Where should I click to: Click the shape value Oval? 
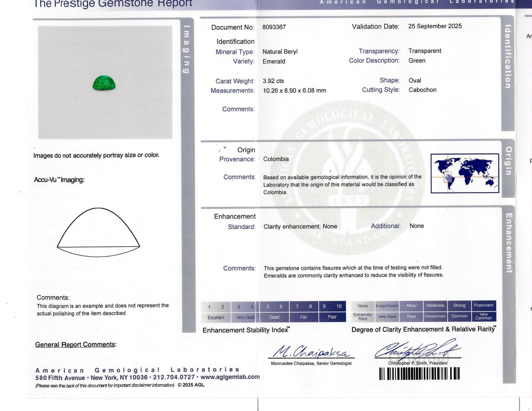click(415, 80)
